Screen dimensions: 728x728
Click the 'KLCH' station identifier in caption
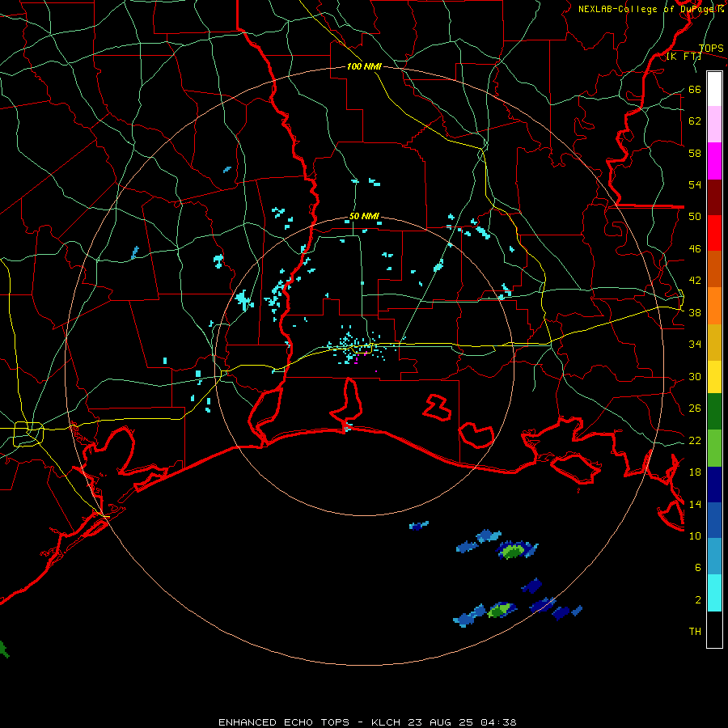tap(387, 722)
